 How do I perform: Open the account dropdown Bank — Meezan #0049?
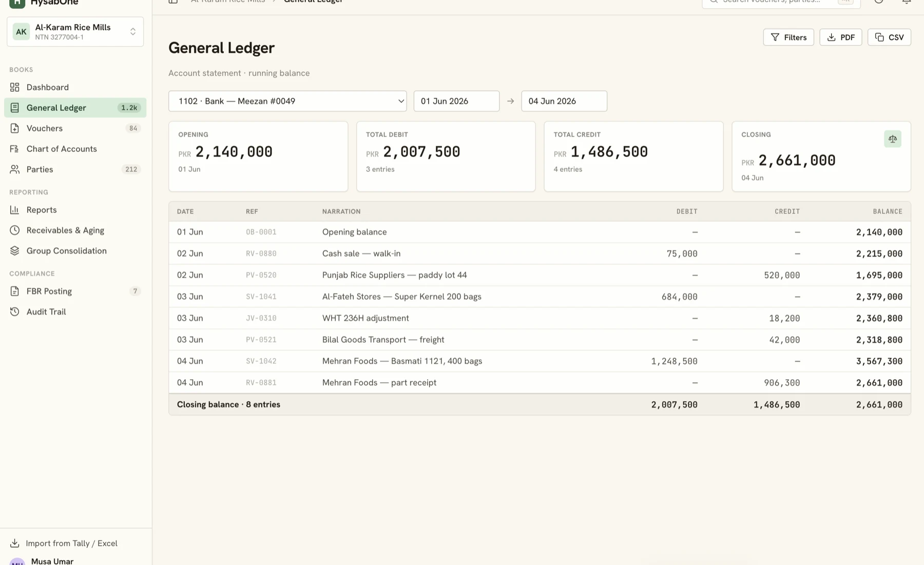pos(287,101)
